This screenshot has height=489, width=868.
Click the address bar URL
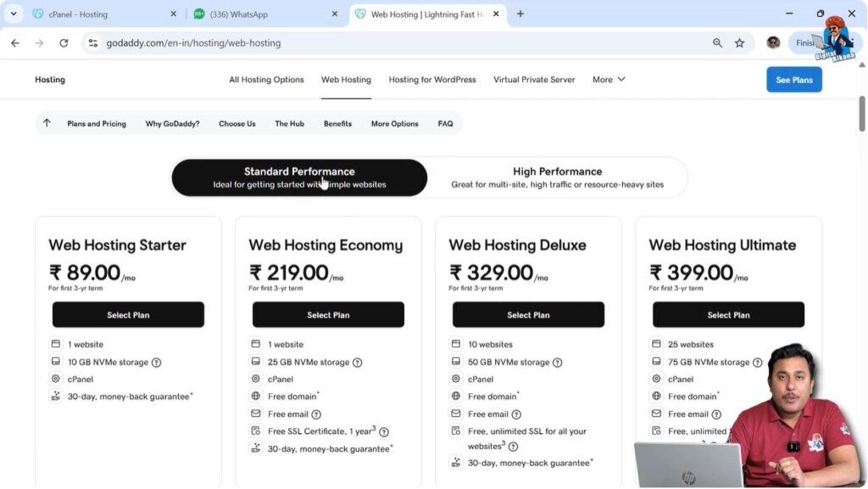click(x=193, y=42)
